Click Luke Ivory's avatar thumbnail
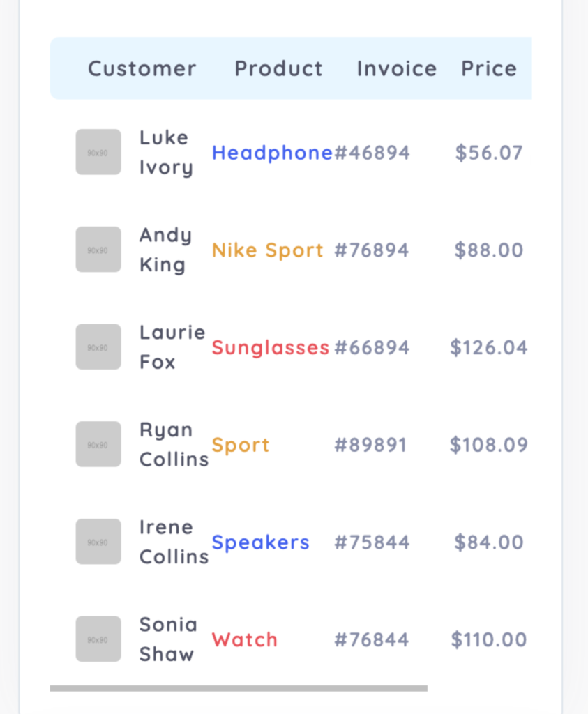This screenshot has height=714, width=588. [98, 152]
